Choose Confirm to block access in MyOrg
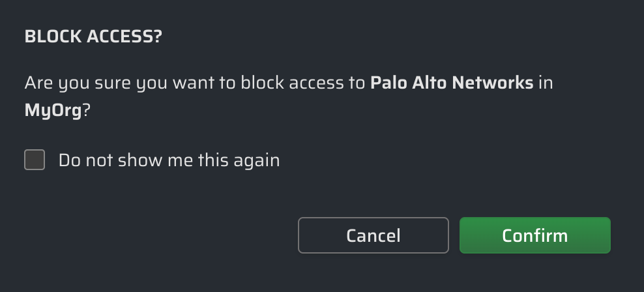Screen dimensions: 644x292 pos(534,235)
